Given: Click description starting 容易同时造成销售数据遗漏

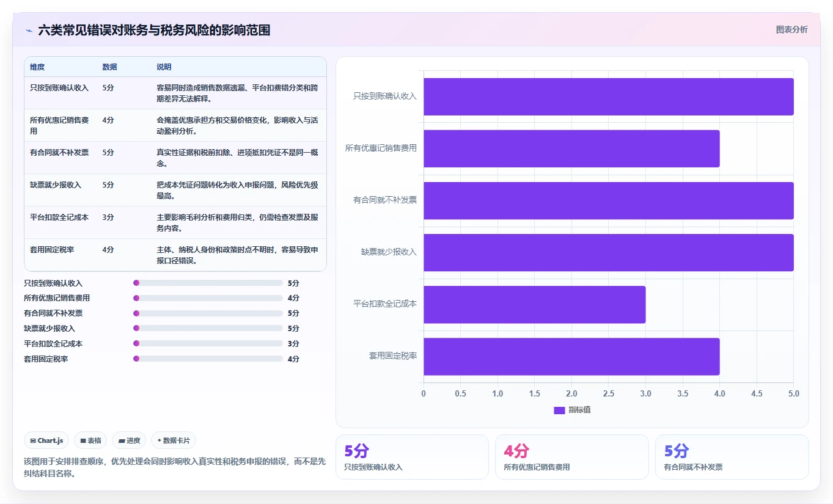Looking at the screenshot, I should [237, 93].
